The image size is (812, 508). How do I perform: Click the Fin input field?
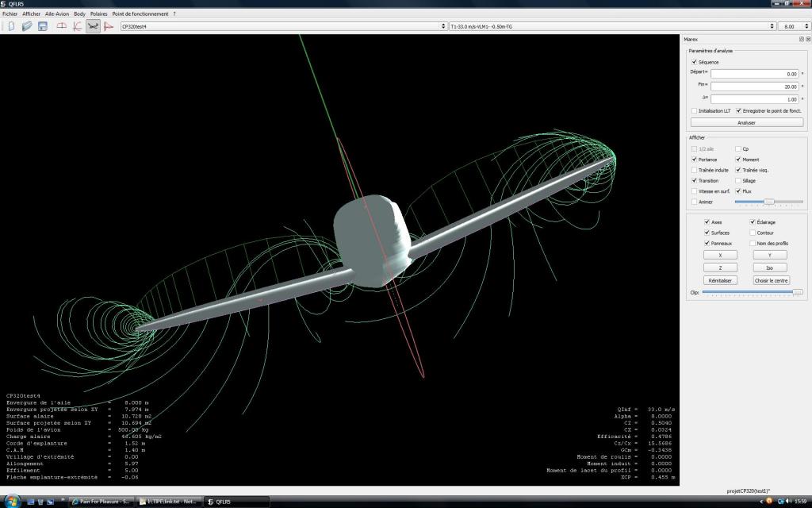coord(755,87)
